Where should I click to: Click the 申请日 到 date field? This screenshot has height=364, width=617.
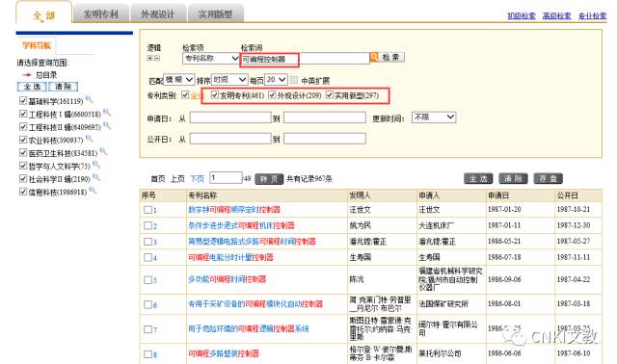click(x=325, y=117)
